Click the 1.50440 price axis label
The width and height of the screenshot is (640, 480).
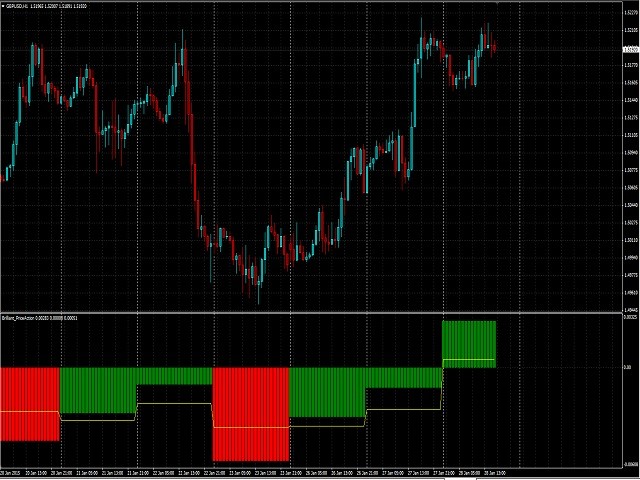coord(631,205)
